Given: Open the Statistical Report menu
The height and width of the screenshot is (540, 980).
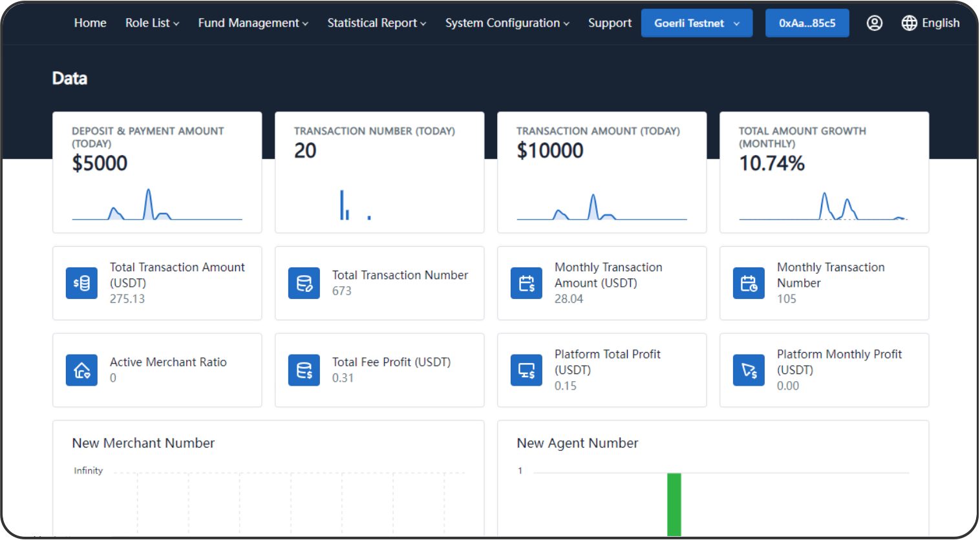Looking at the screenshot, I should click(x=376, y=23).
